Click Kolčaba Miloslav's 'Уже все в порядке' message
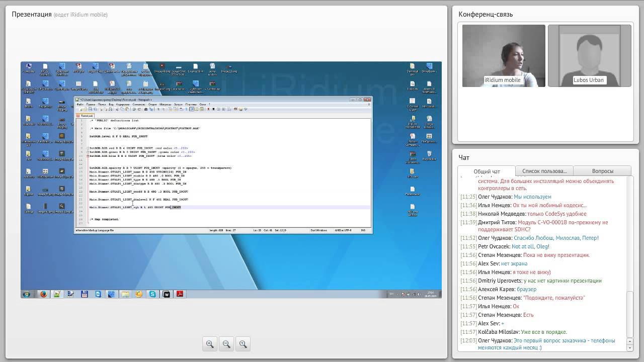 pyautogui.click(x=544, y=332)
